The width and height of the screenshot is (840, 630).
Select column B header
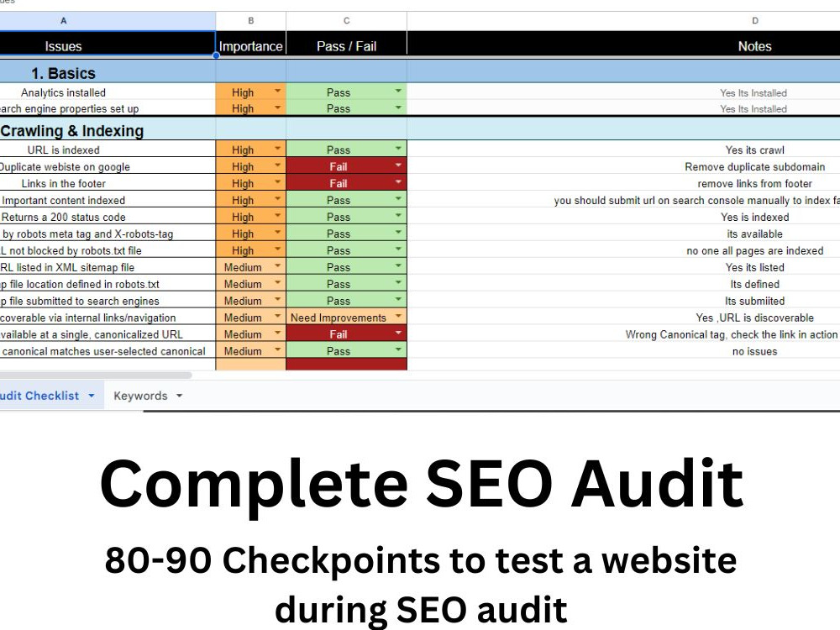(250, 21)
